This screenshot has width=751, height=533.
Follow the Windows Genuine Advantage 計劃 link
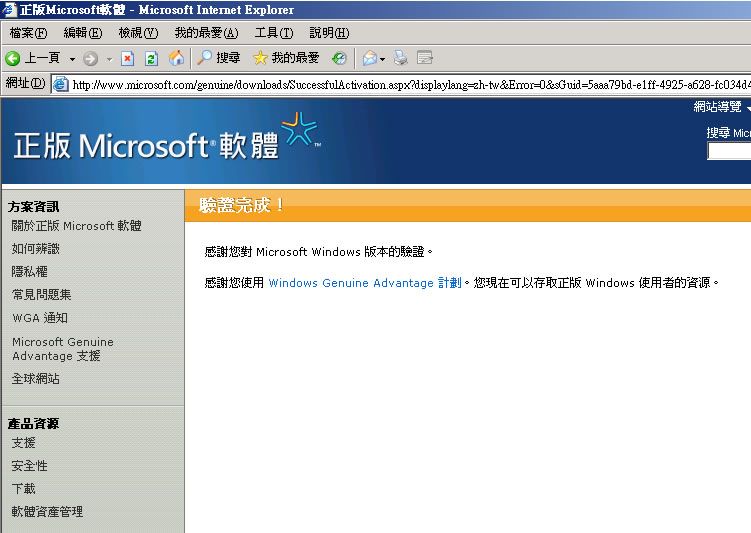365,283
